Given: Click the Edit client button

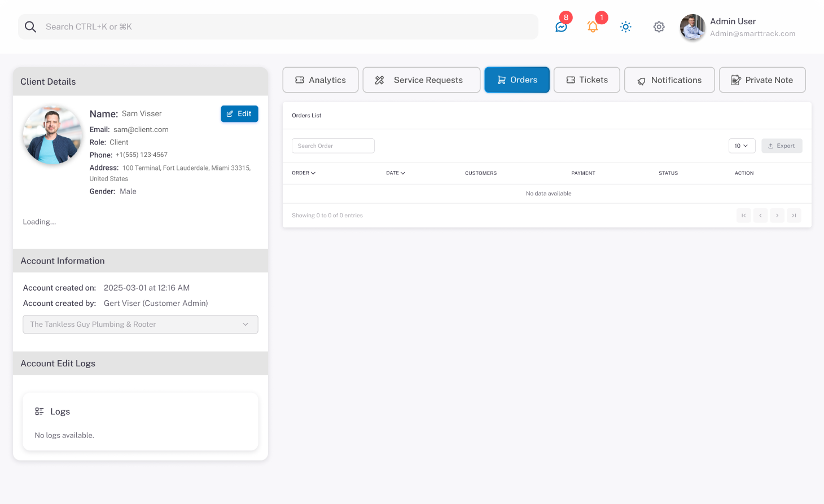Looking at the screenshot, I should tap(239, 114).
